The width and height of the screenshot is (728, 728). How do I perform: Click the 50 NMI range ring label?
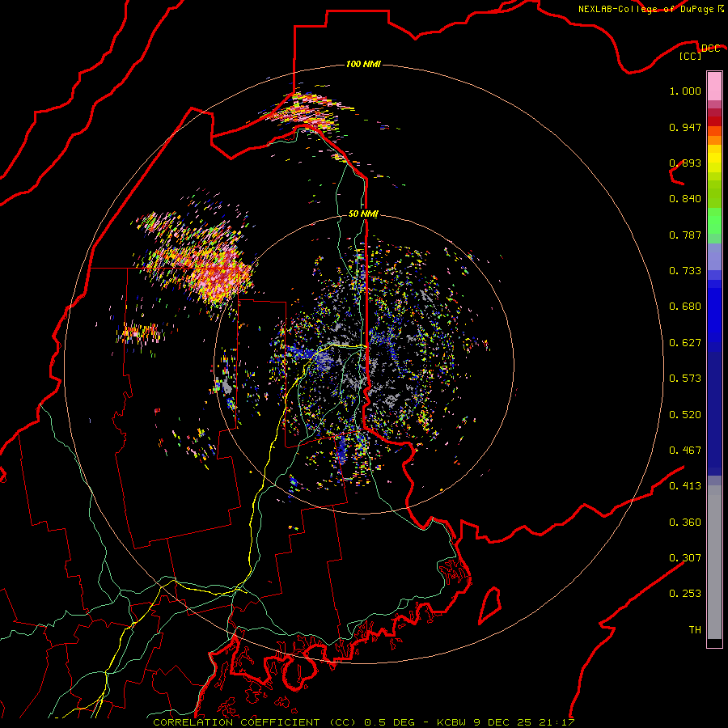click(x=363, y=214)
